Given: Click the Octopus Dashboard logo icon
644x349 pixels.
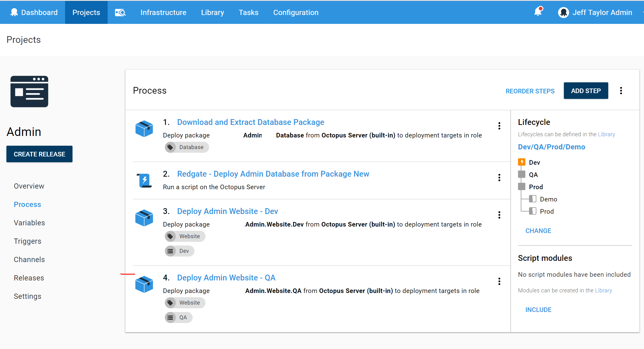Looking at the screenshot, I should pos(14,12).
